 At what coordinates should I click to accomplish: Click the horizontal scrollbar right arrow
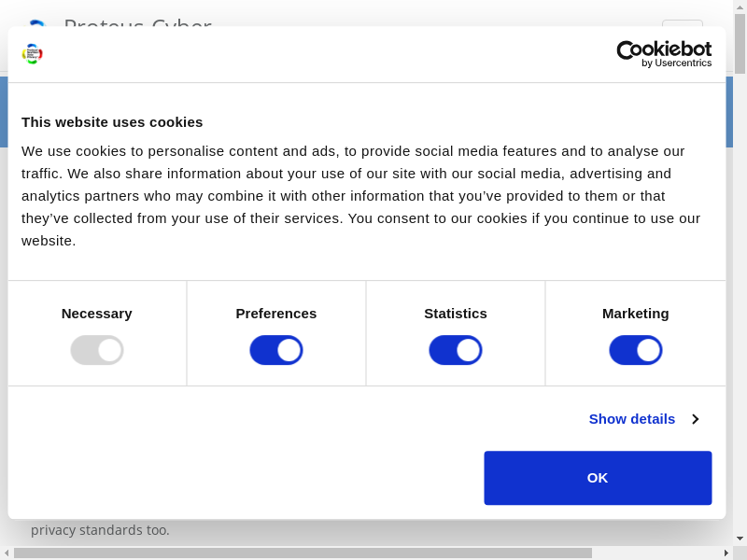726,553
